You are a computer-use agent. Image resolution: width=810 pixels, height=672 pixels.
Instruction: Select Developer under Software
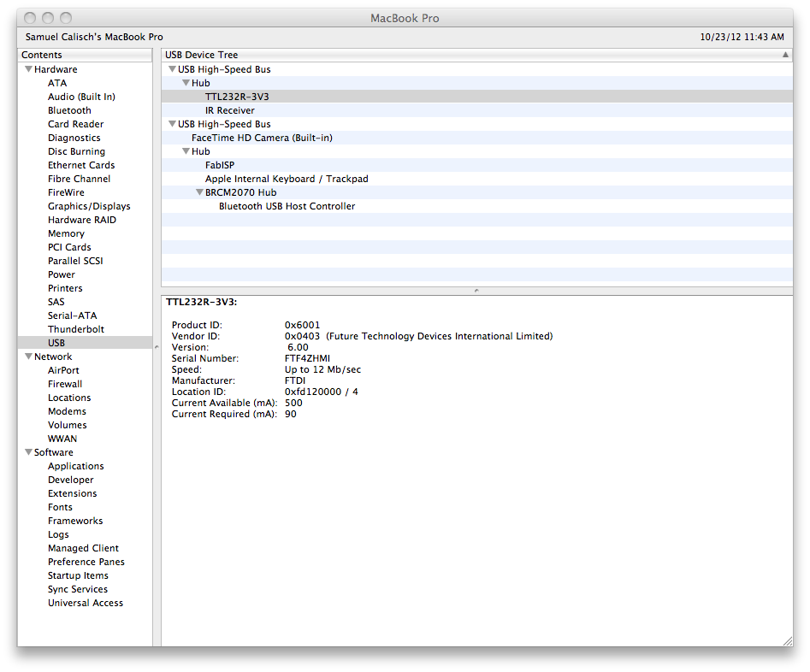pos(71,480)
